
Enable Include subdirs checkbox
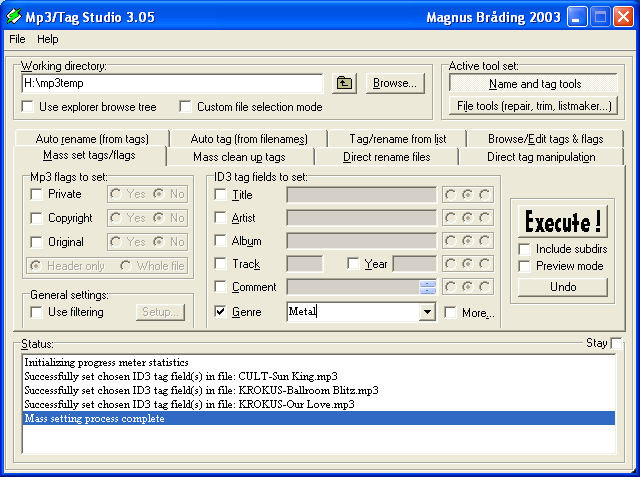click(524, 249)
